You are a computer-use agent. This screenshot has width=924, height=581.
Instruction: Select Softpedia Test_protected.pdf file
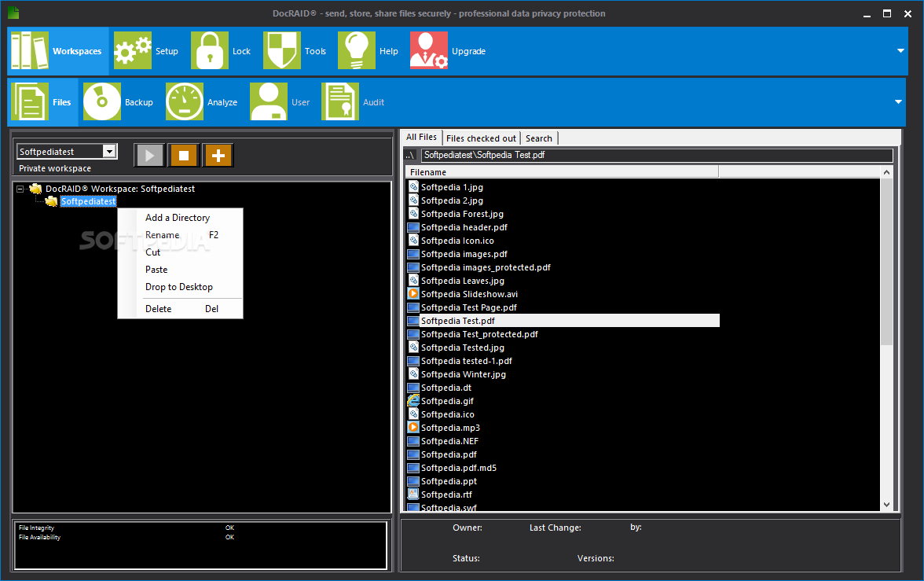click(479, 334)
